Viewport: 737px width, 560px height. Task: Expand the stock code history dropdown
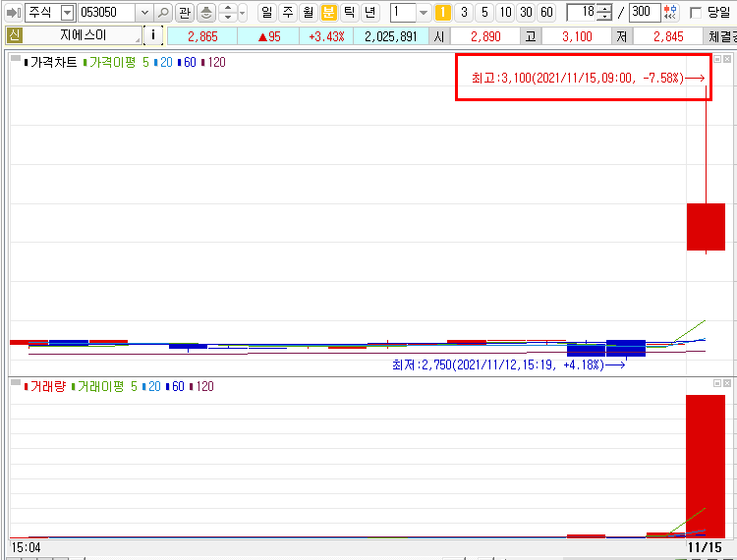pyautogui.click(x=144, y=12)
